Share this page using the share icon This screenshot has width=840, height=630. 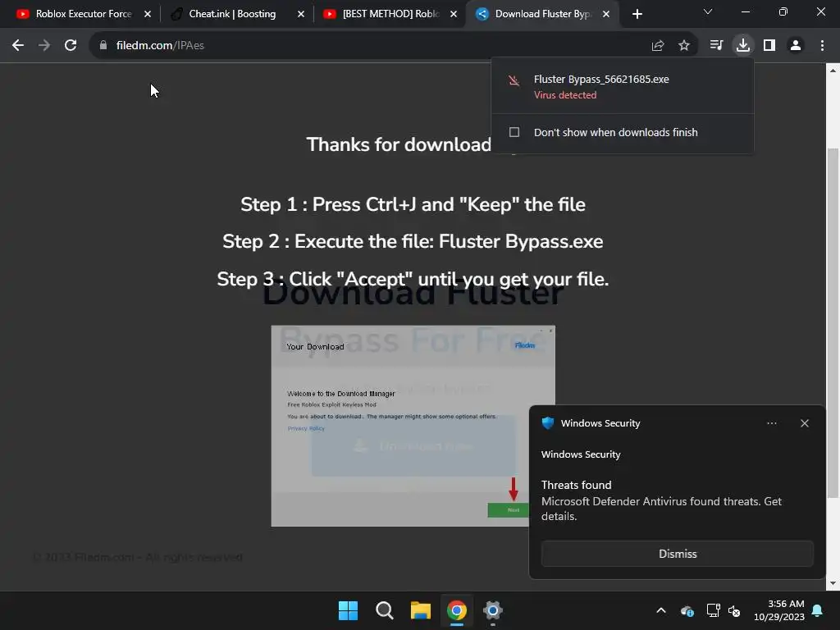pos(658,46)
